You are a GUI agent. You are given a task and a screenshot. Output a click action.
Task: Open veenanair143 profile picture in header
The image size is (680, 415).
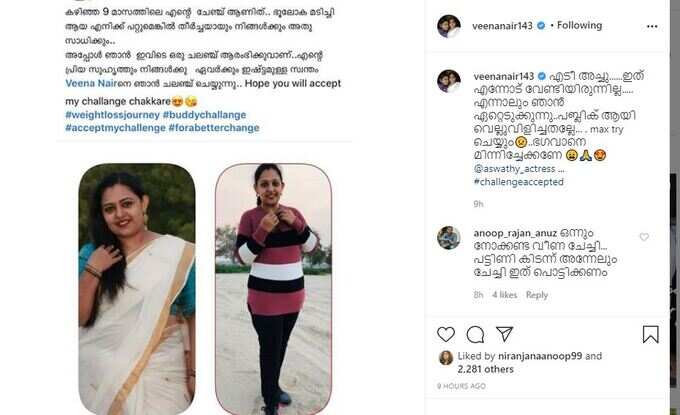[449, 26]
